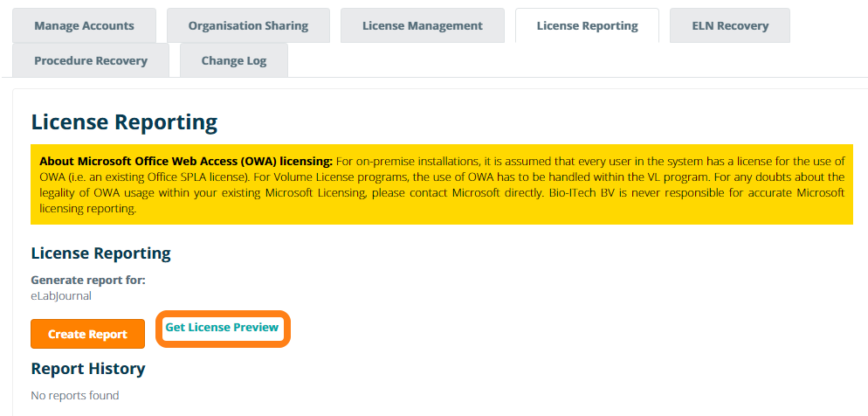This screenshot has width=868, height=416.
Task: Open the Manage Accounts tab
Action: pos(84,25)
